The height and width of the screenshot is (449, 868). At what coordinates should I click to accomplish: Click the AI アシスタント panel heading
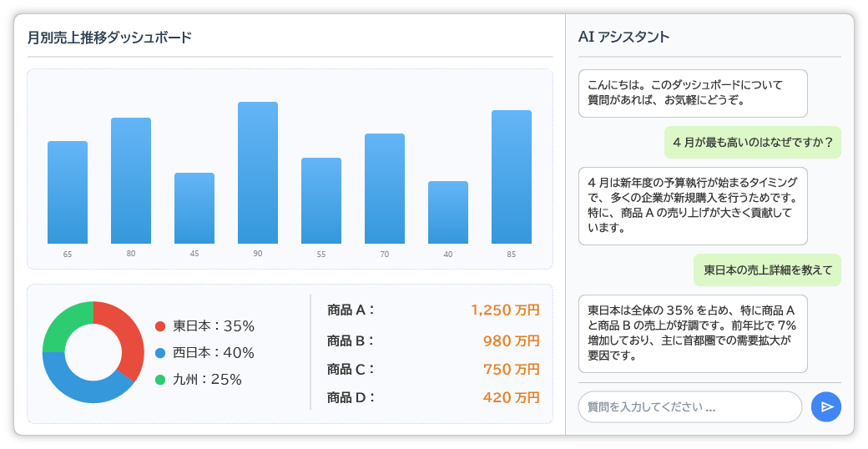(x=623, y=37)
